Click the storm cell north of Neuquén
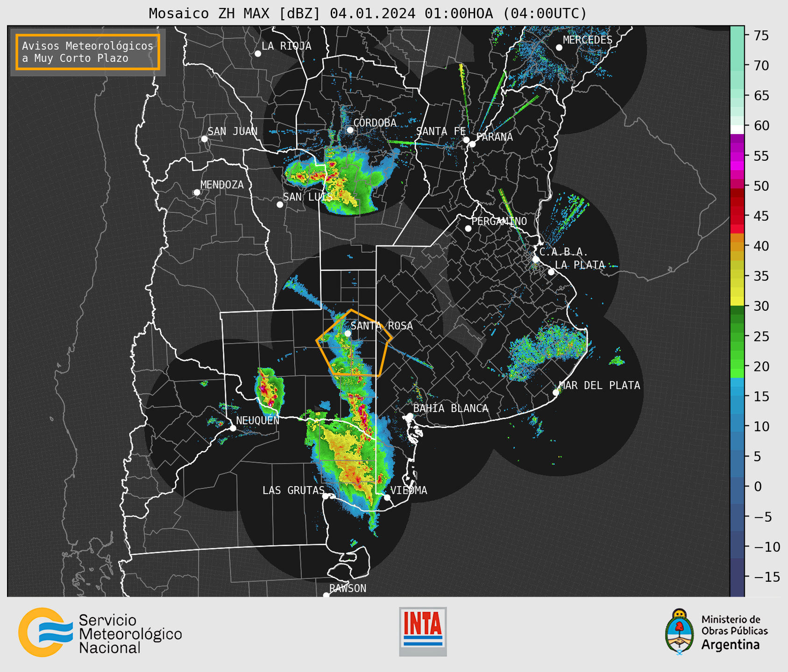 [x=269, y=392]
